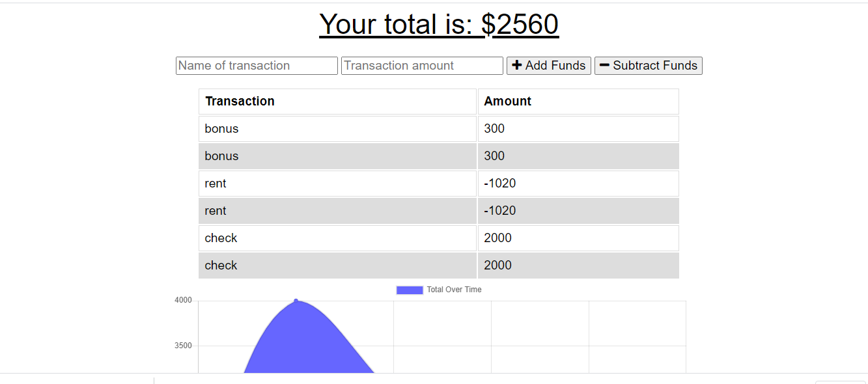
Task: Click the Transaction amount input field
Action: click(x=422, y=65)
